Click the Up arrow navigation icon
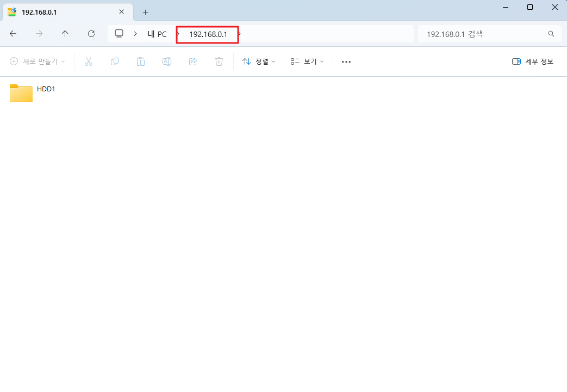Viewport: 567px width, 392px height. 65,34
